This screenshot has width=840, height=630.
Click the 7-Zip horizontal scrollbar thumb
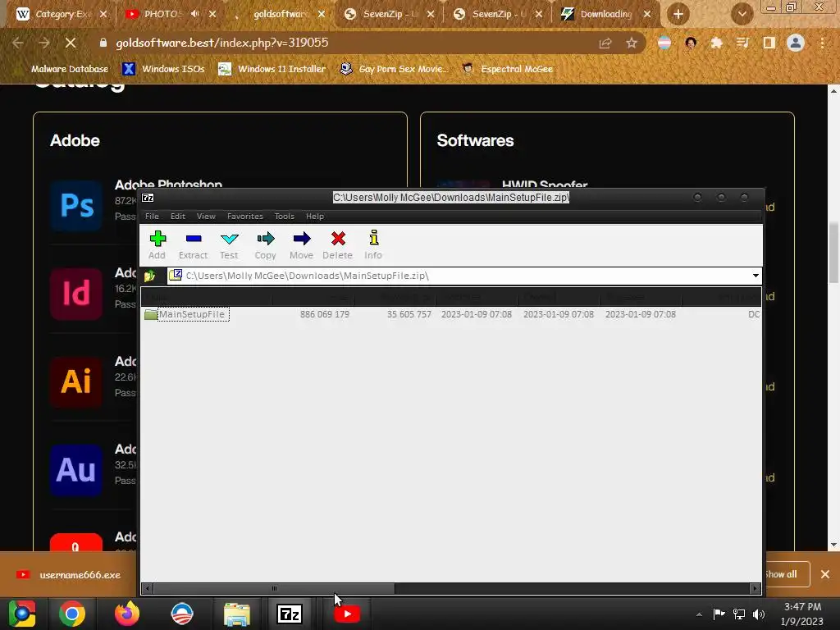click(274, 588)
